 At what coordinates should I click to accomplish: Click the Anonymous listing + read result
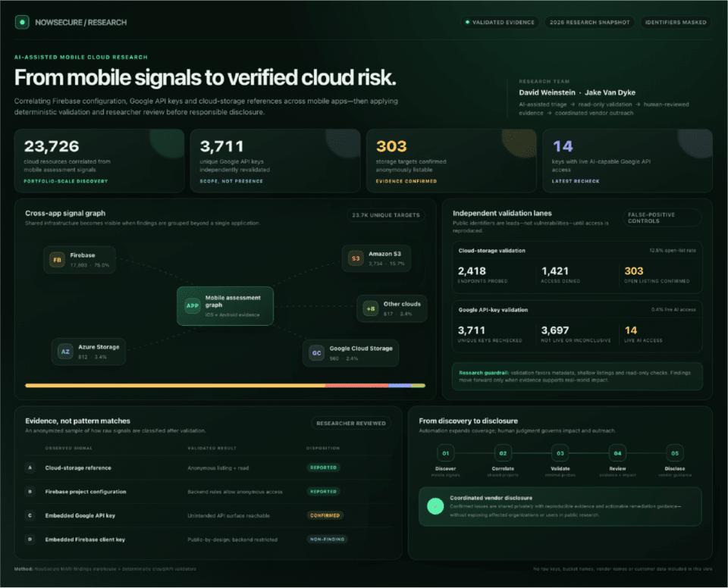click(218, 468)
